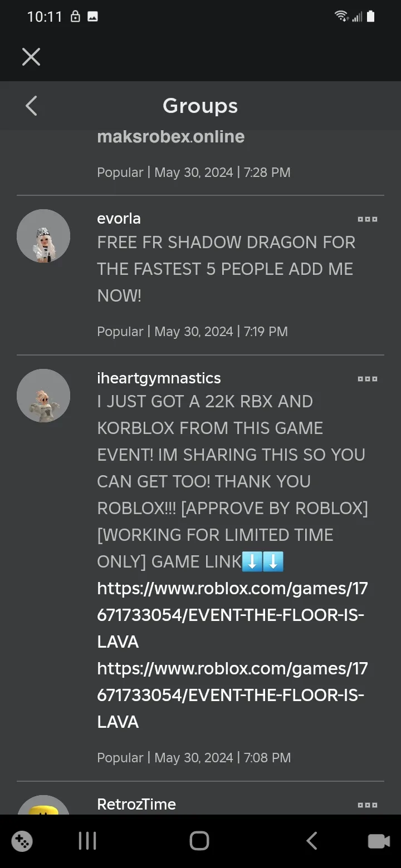Tap the game tools controller icon

point(22,841)
